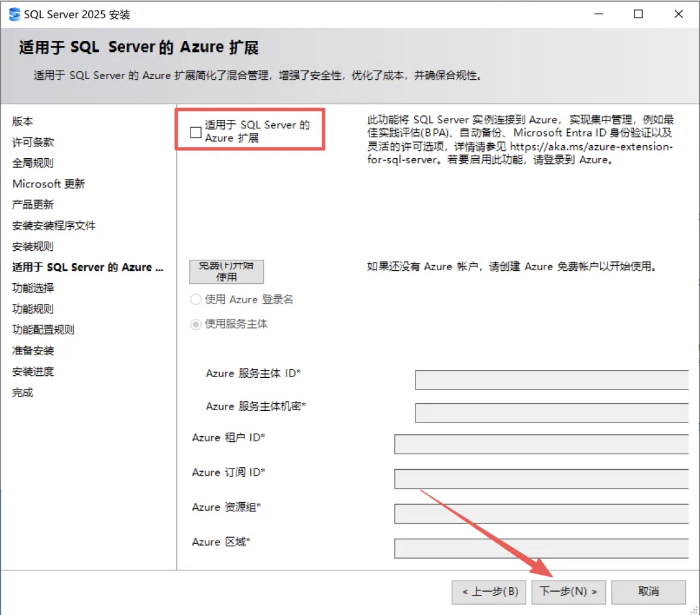Click the free start-using Azure button
Viewport: 700px width, 615px height.
[226, 272]
